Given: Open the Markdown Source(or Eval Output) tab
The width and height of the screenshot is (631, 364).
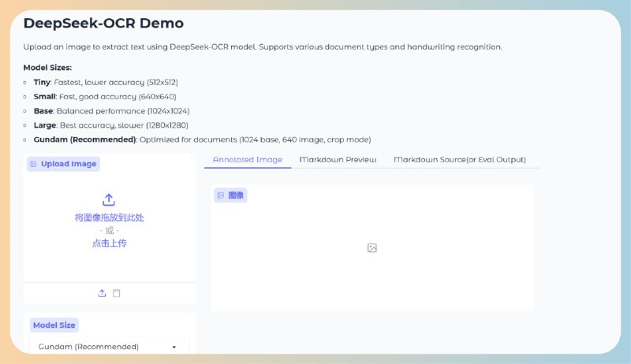Looking at the screenshot, I should (x=460, y=159).
